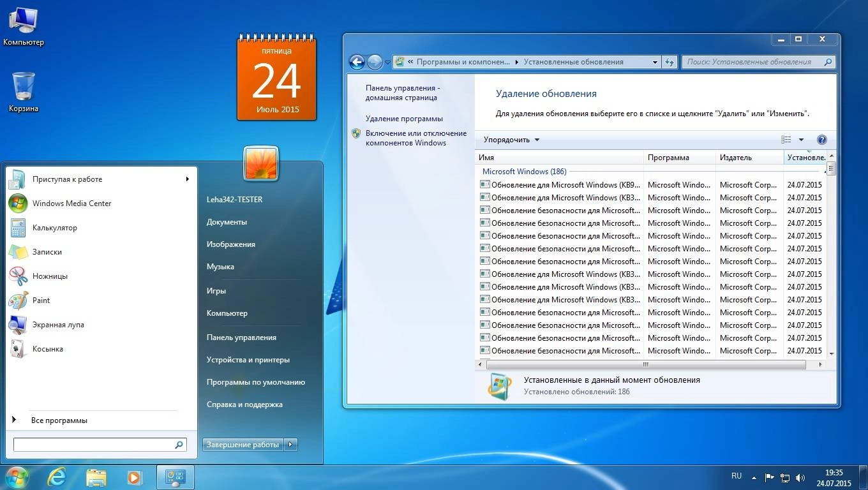Open Справка и поддержка

pyautogui.click(x=244, y=405)
